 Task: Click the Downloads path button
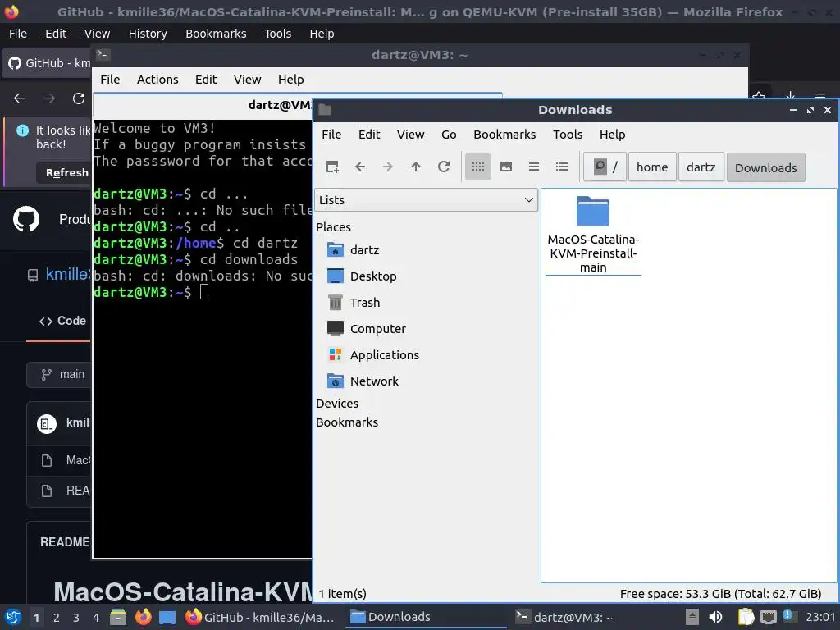coord(765,167)
